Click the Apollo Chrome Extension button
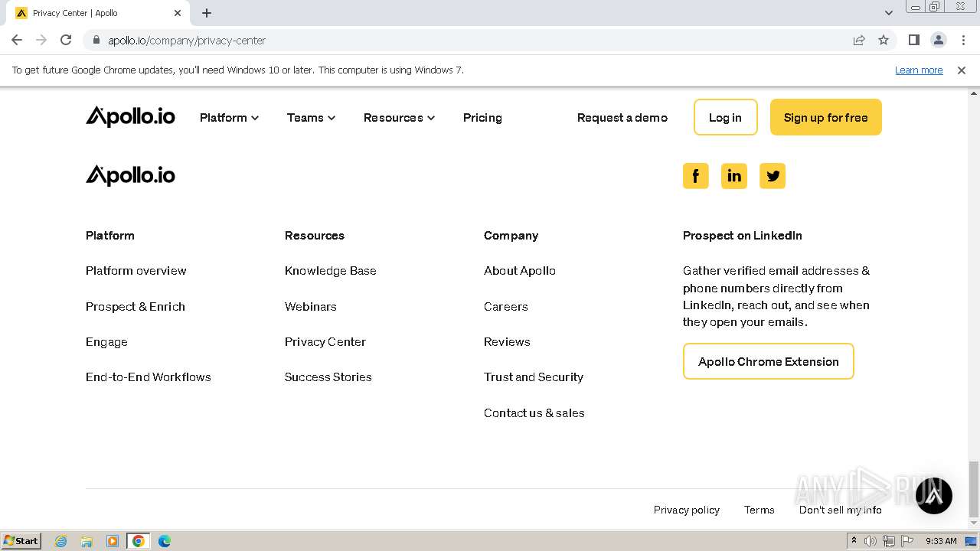 click(768, 361)
